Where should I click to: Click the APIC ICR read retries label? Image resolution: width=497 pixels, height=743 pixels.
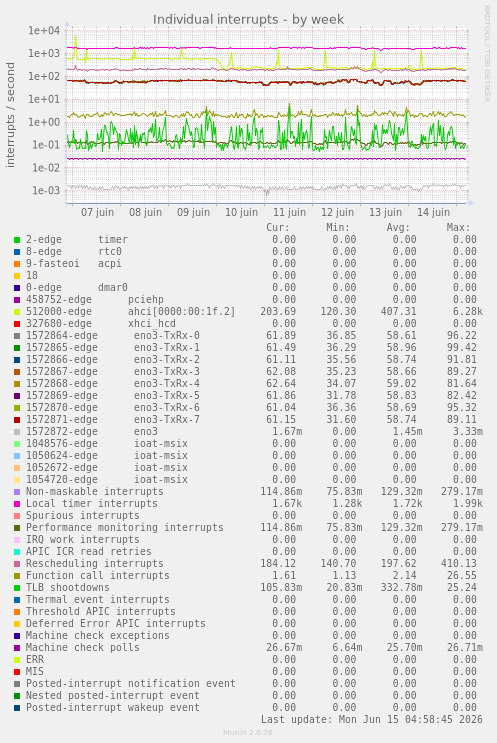89,552
